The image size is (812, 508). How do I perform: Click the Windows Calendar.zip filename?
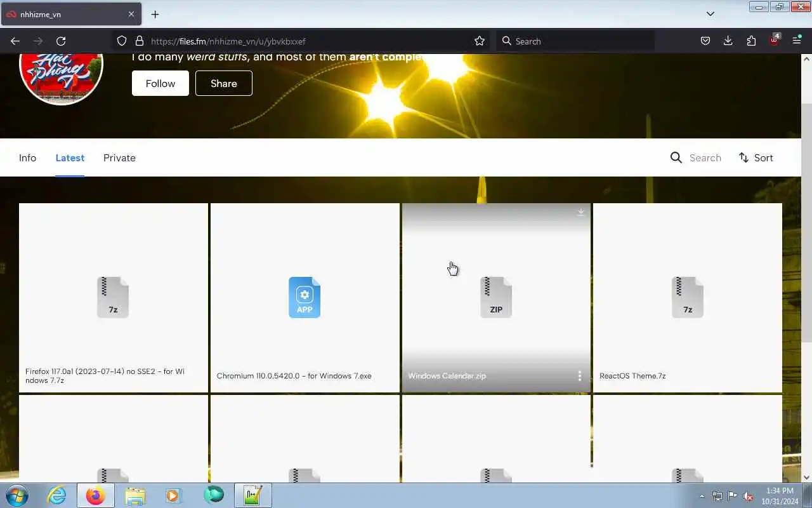[x=447, y=376]
